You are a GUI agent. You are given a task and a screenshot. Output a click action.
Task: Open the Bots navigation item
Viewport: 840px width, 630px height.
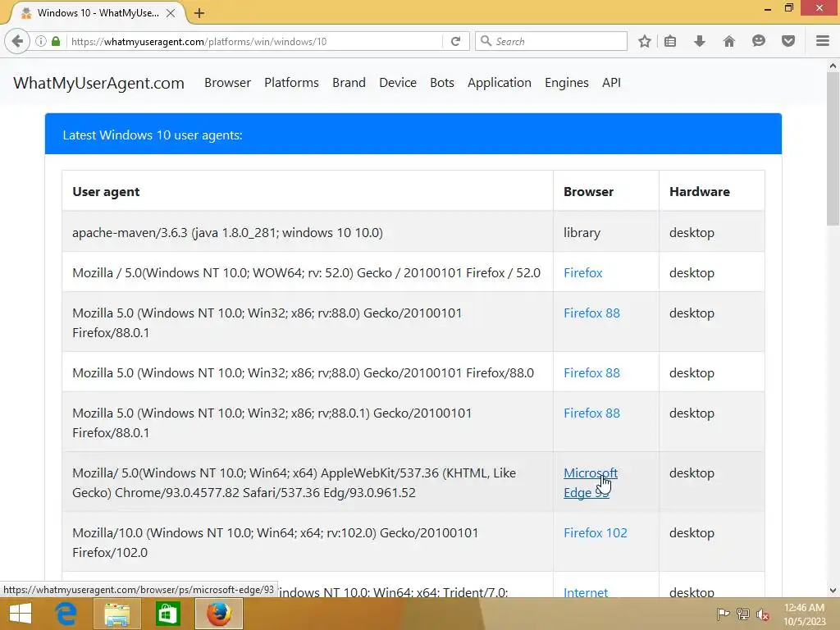pos(442,83)
